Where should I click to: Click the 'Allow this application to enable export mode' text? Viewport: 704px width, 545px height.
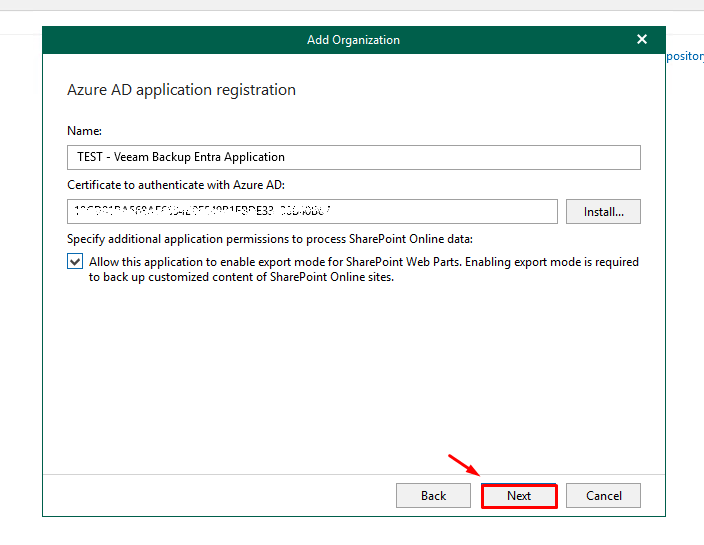point(364,269)
